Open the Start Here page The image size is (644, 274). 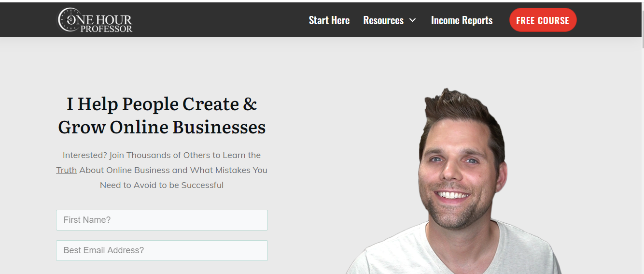tap(329, 20)
